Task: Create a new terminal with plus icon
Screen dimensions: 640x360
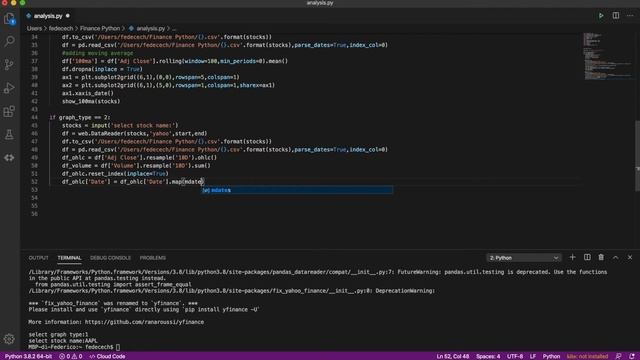Action: [572, 258]
